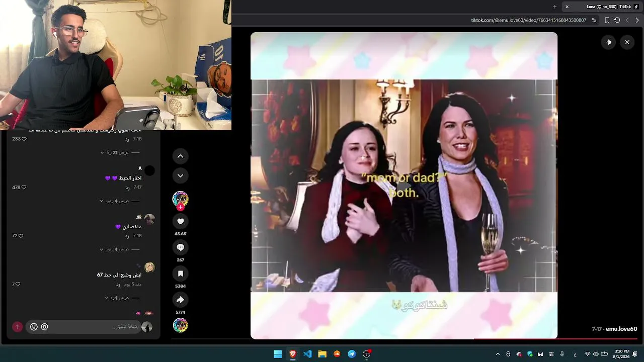Click the microphone icon in system tray

click(x=562, y=354)
